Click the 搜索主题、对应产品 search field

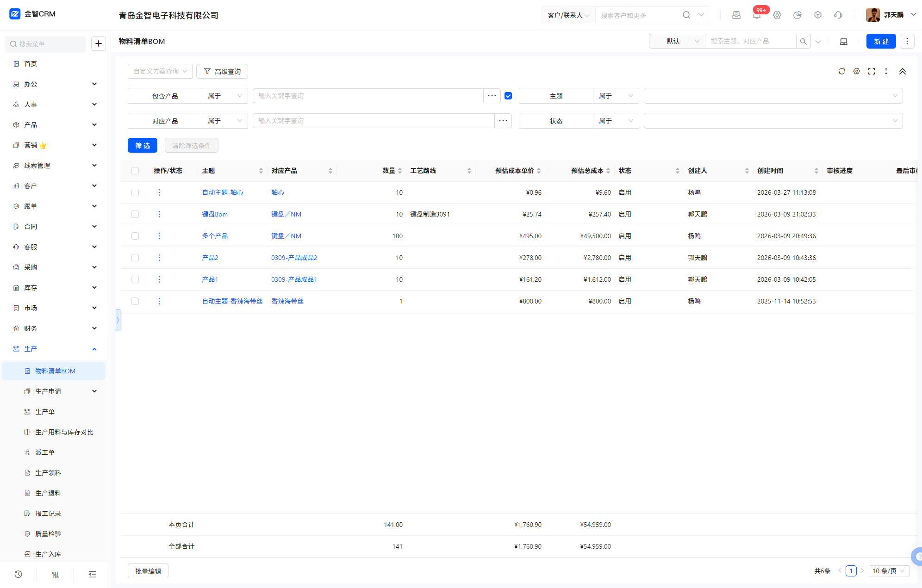click(x=750, y=41)
